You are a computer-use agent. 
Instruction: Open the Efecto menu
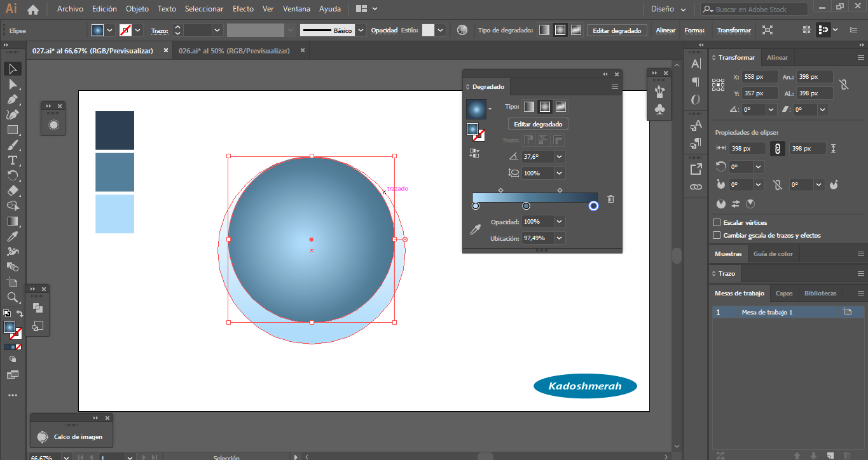243,9
